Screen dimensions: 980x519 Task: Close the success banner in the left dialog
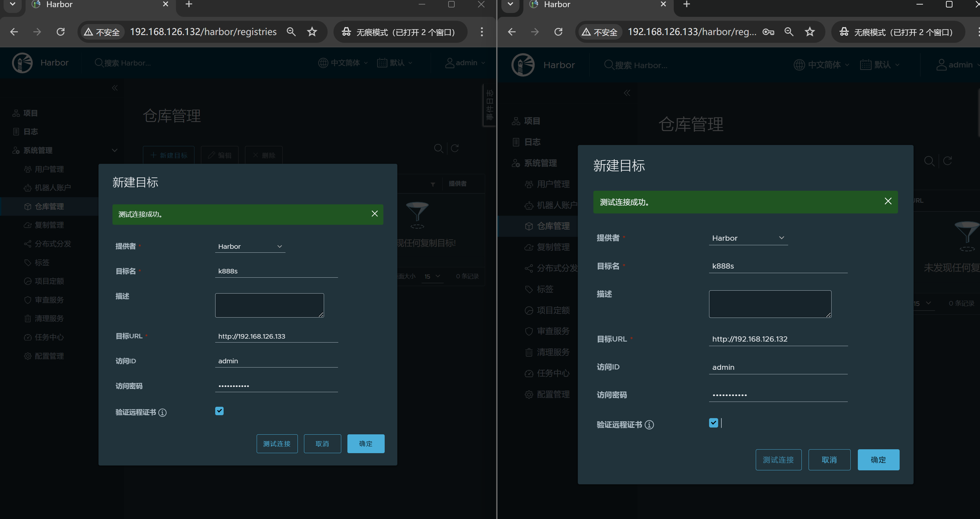pos(374,214)
